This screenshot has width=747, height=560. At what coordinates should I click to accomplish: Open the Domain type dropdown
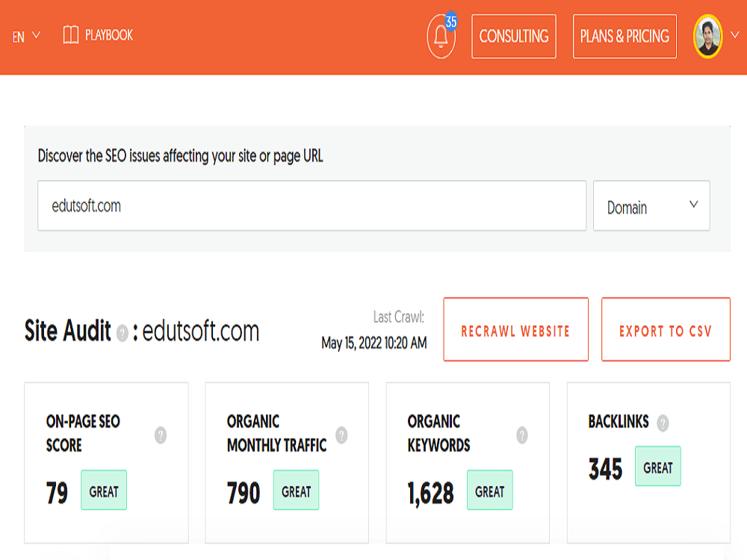pyautogui.click(x=651, y=206)
